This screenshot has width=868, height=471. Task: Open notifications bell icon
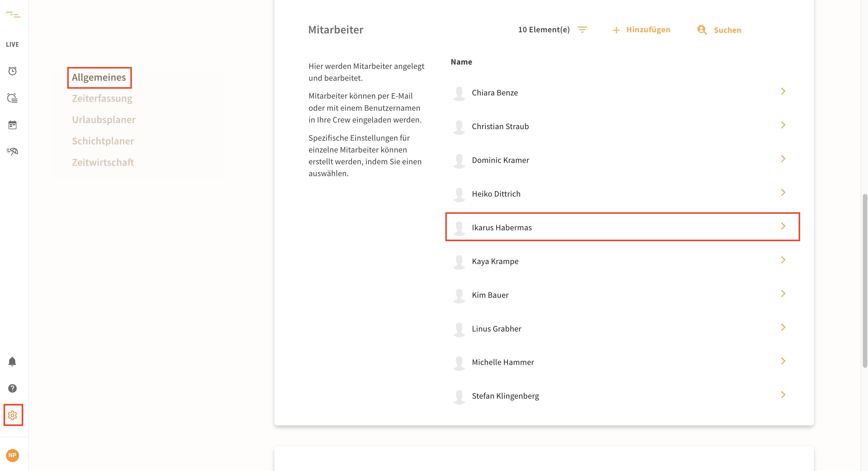click(x=12, y=361)
